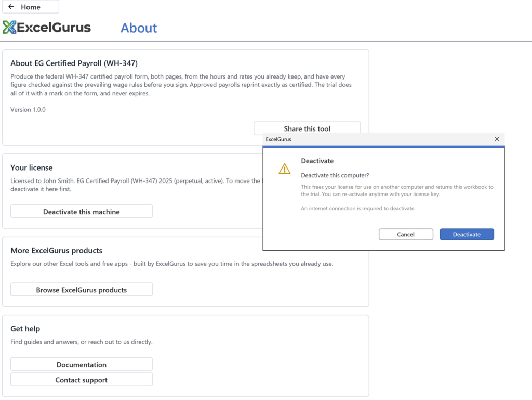Click the ExcelGurus logo
This screenshot has width=532, height=400.
[x=47, y=28]
